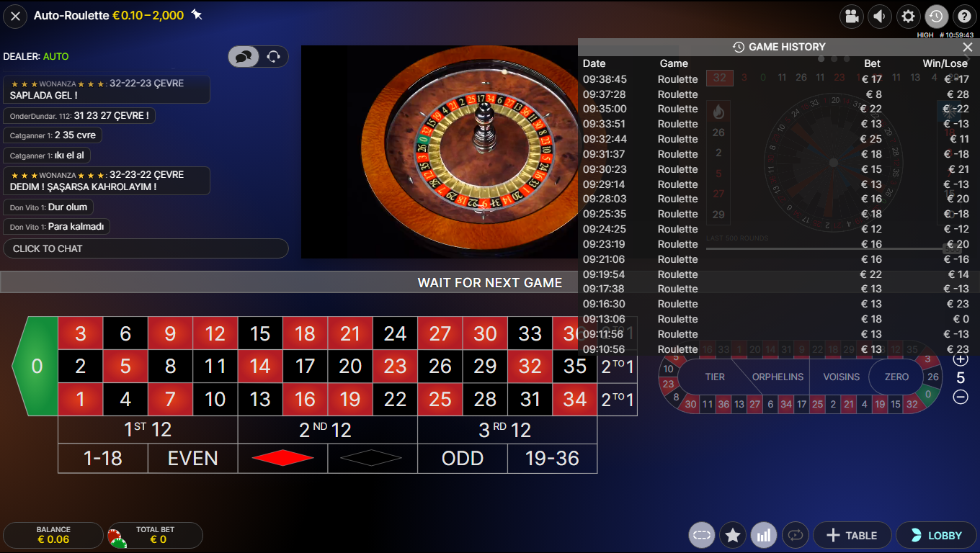Select the ORPHELINS bet section
Viewport: 980px width, 553px height.
pos(778,377)
